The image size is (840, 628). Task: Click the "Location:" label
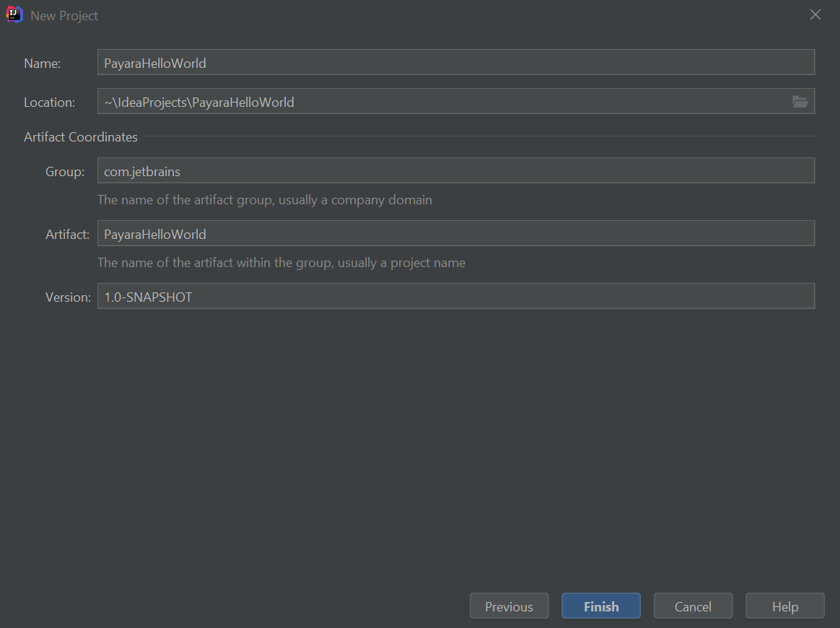click(x=49, y=103)
